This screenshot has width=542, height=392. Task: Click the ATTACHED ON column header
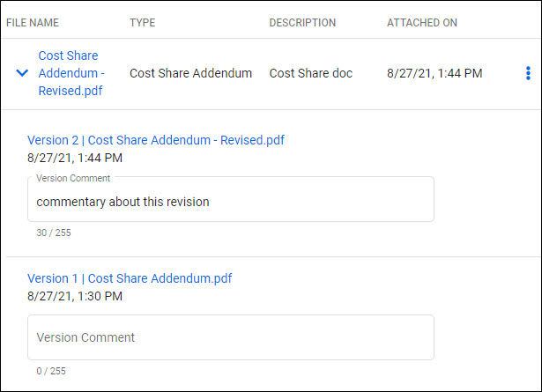(x=422, y=23)
